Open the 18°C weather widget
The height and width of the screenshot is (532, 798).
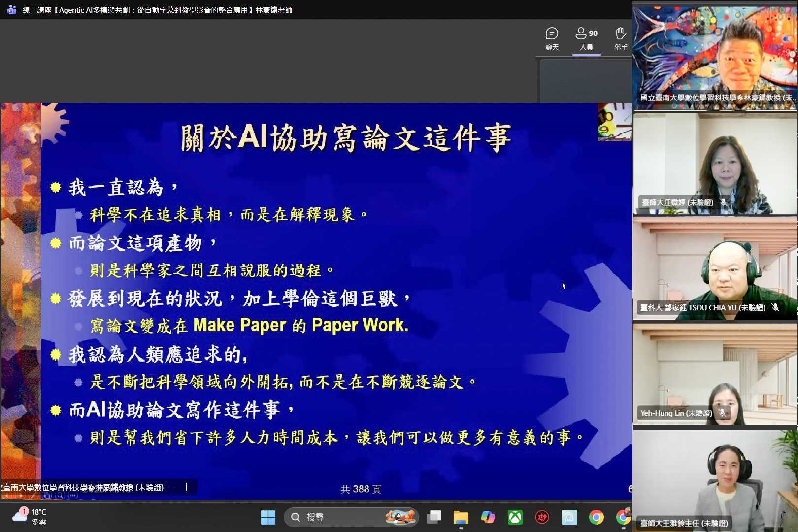pos(30,516)
